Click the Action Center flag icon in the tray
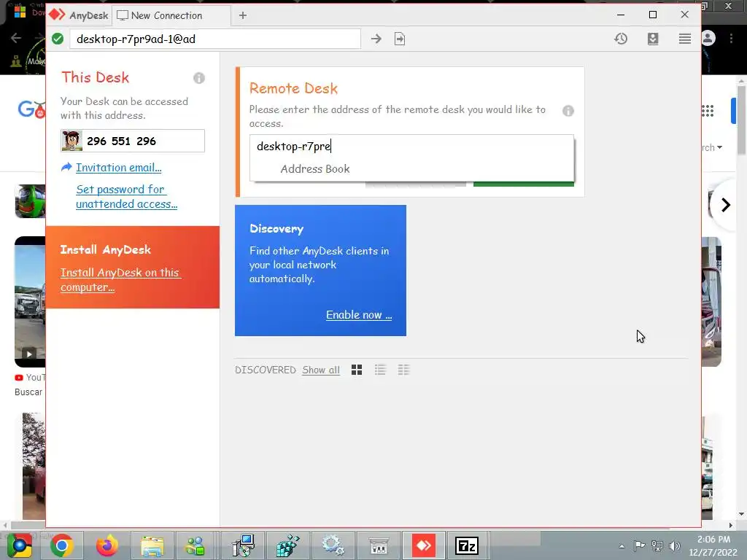This screenshot has height=560, width=747. point(639,545)
